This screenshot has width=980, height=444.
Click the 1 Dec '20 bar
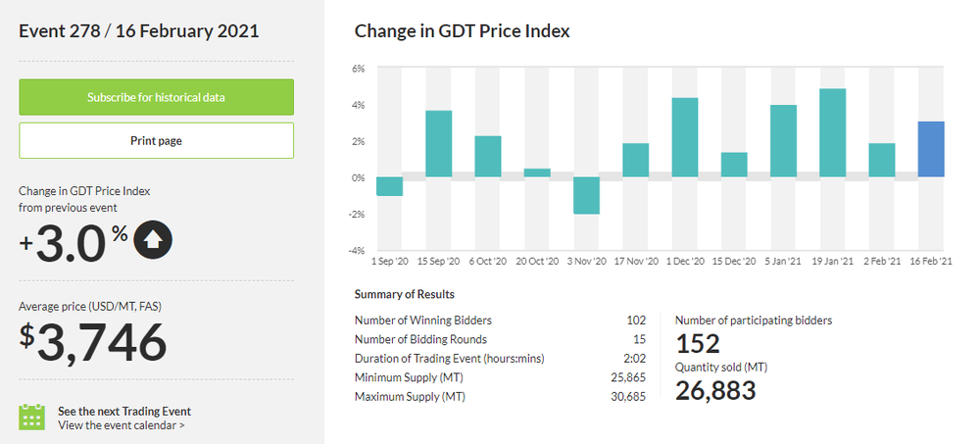point(685,137)
